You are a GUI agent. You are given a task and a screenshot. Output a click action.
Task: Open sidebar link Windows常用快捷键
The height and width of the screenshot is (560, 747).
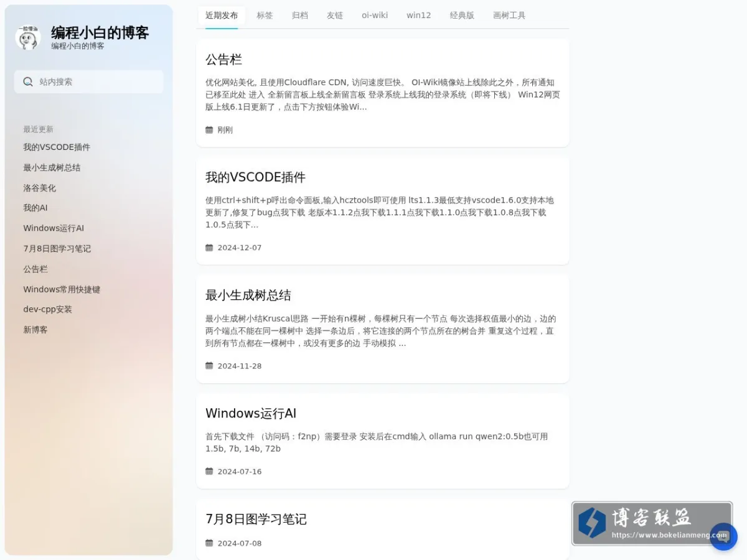pyautogui.click(x=62, y=289)
